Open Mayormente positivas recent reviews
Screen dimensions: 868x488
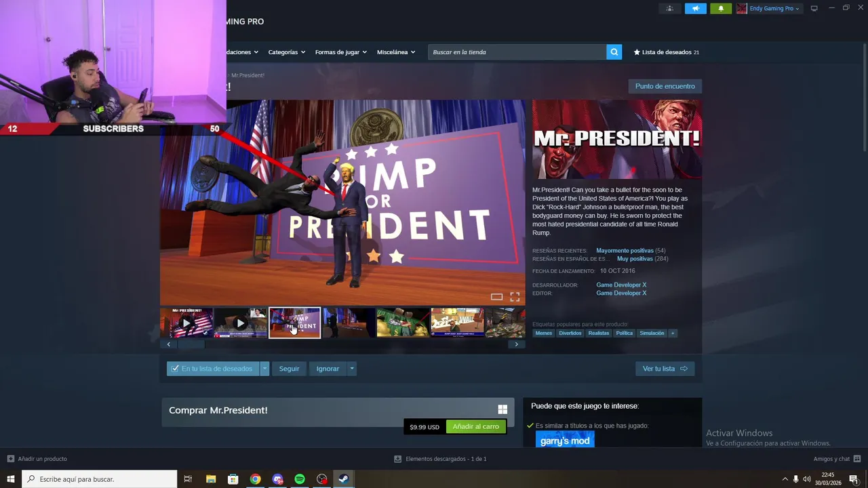pos(625,251)
